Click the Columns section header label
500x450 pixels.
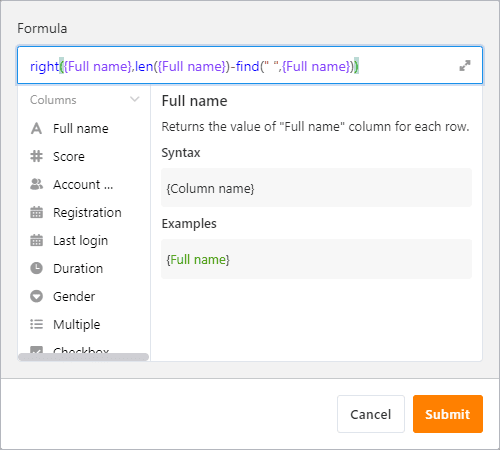point(53,100)
